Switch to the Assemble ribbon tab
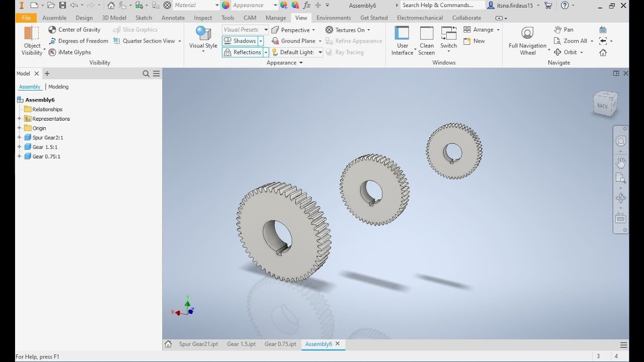The height and width of the screenshot is (362, 644). (x=54, y=18)
